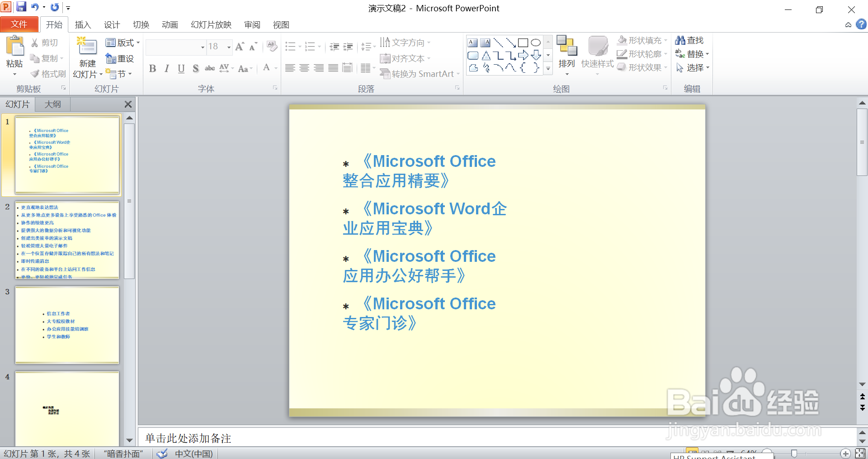Click the Undo arrow icon

35,7
